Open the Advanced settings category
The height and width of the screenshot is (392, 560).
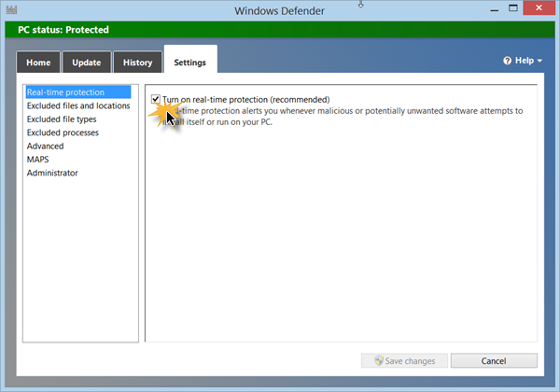click(x=46, y=147)
